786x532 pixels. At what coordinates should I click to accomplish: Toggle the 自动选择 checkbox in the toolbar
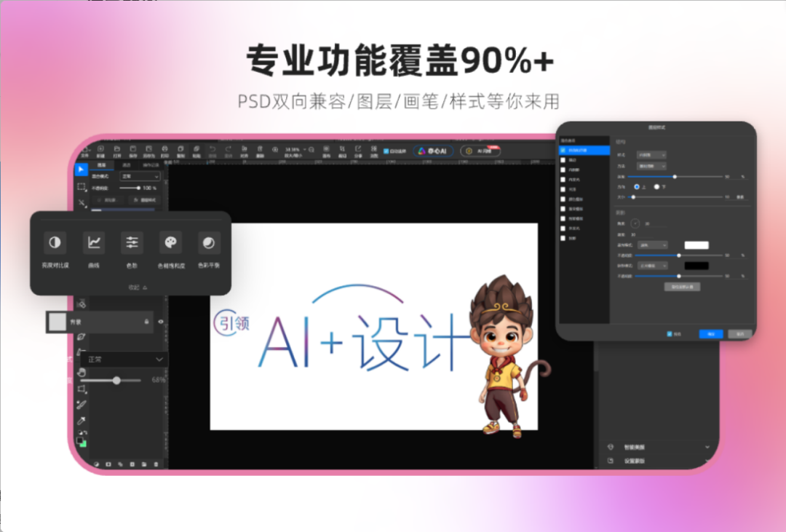pyautogui.click(x=386, y=151)
